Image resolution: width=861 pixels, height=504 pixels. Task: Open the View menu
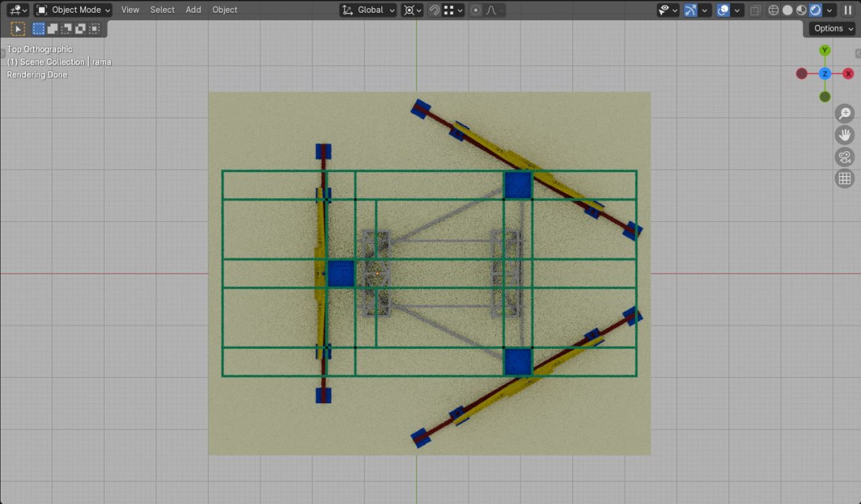coord(130,10)
